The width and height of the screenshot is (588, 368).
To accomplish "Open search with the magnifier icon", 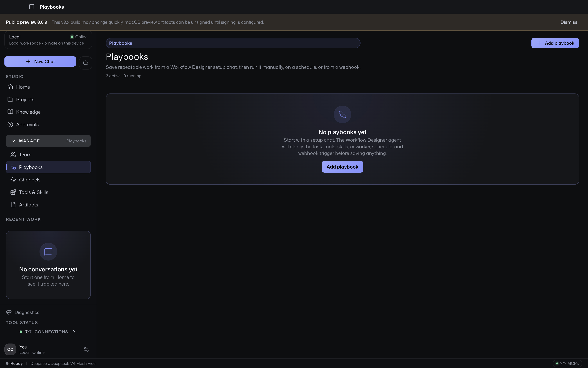I will pos(85,63).
